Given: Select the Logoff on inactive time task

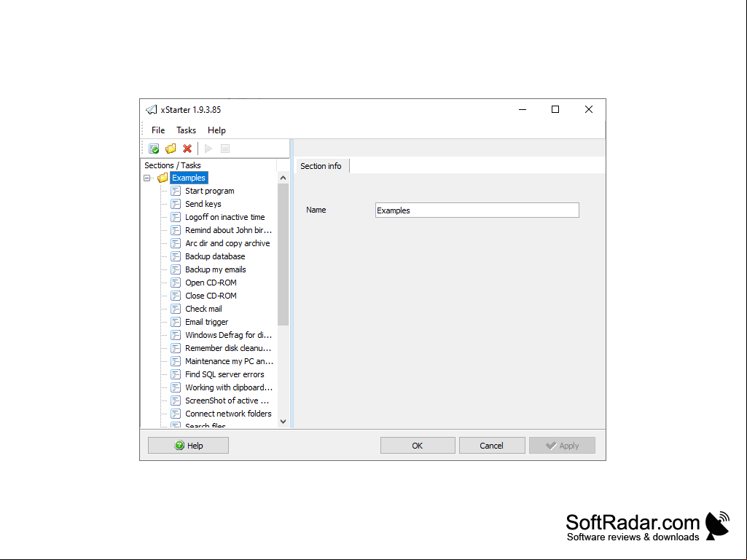Looking at the screenshot, I should coord(225,217).
